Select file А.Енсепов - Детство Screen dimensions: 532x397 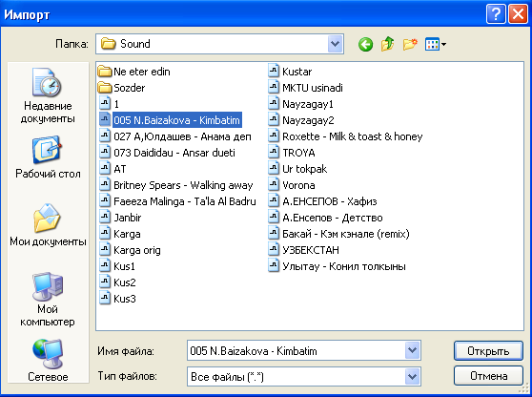(x=333, y=218)
